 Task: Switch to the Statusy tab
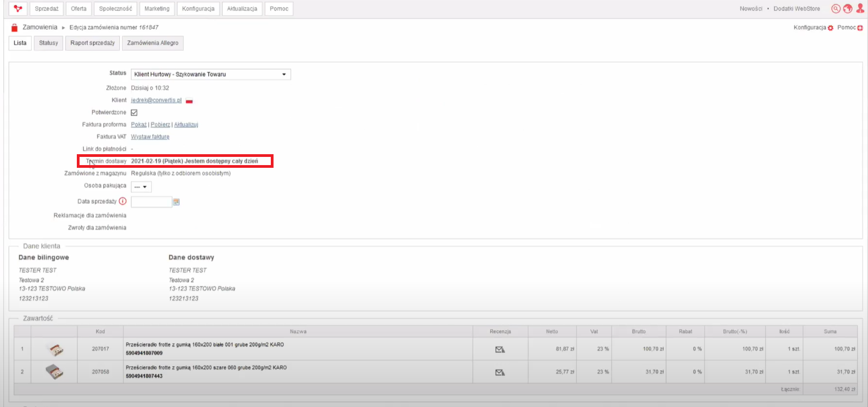pos(48,43)
